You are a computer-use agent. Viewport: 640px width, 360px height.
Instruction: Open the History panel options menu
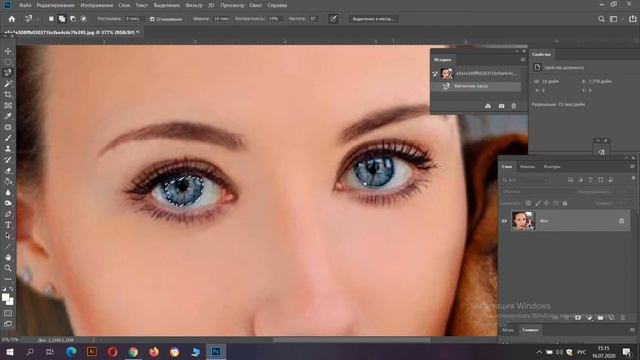tap(522, 60)
